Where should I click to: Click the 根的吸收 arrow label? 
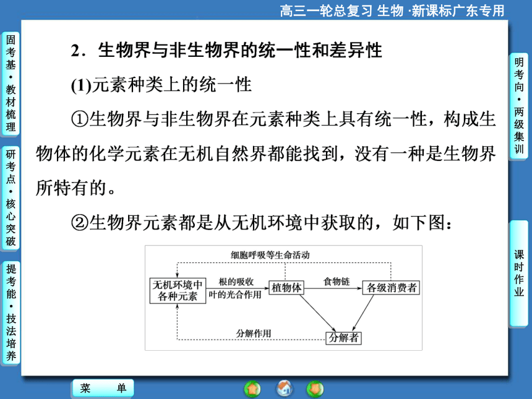[x=236, y=281]
